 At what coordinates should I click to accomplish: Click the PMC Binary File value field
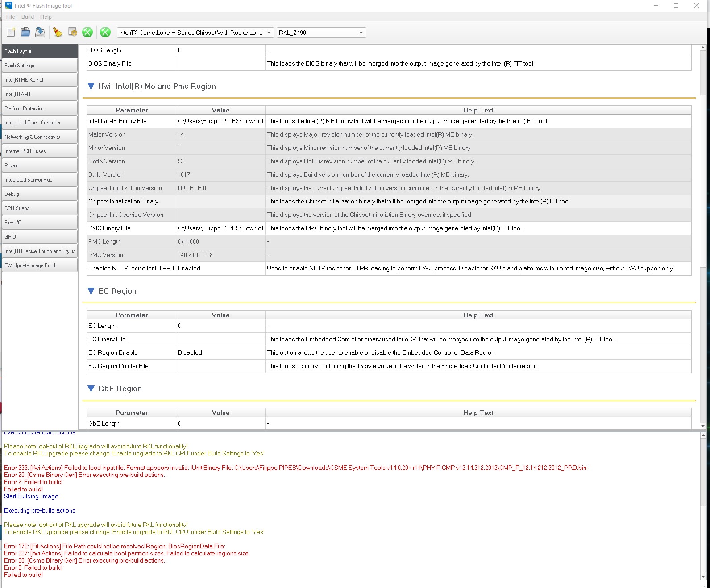(x=220, y=228)
